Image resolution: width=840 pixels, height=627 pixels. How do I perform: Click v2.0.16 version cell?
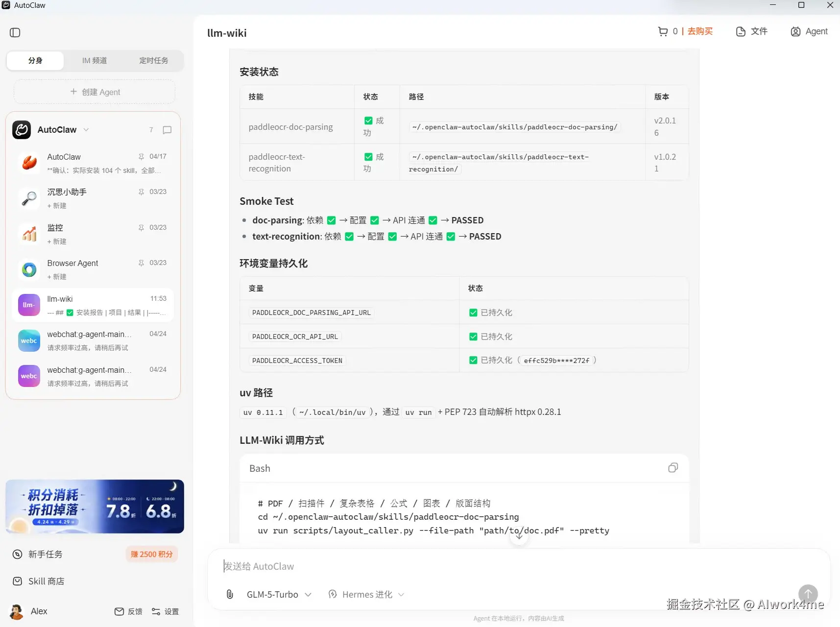(x=667, y=126)
